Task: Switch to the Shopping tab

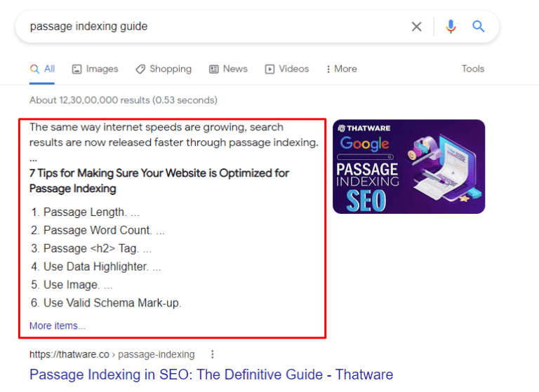Action: click(x=164, y=69)
